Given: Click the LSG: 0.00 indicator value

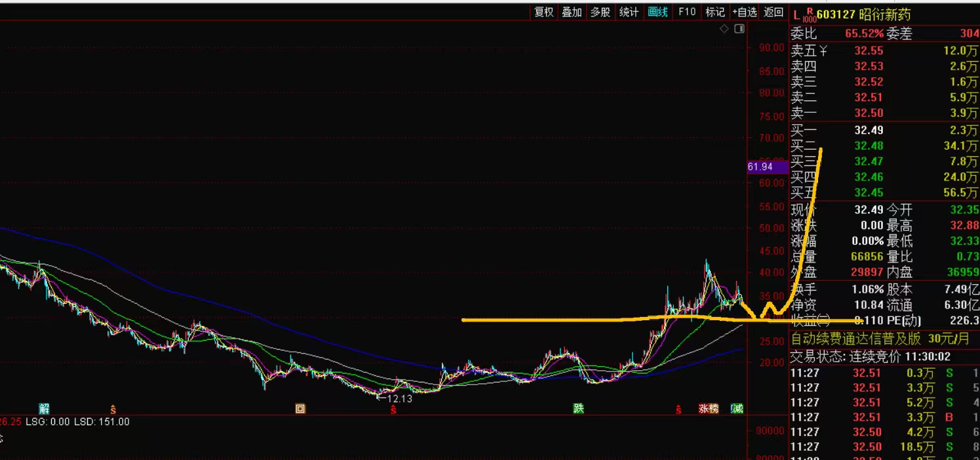Looking at the screenshot, I should click(47, 422).
